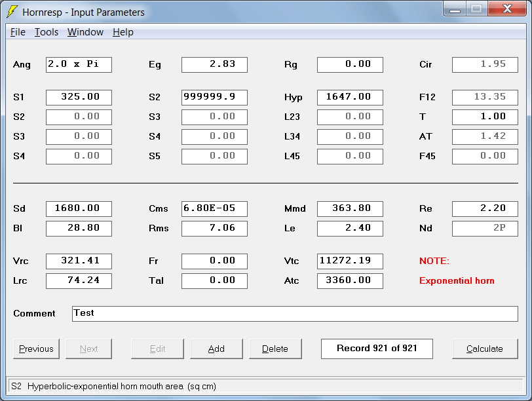Click the red Exponential horn note
532x401 pixels.
click(x=457, y=281)
